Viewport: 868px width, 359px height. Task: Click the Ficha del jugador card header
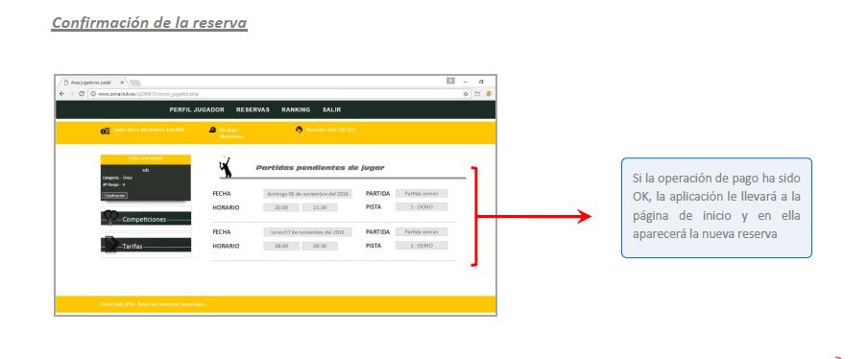pyautogui.click(x=146, y=158)
